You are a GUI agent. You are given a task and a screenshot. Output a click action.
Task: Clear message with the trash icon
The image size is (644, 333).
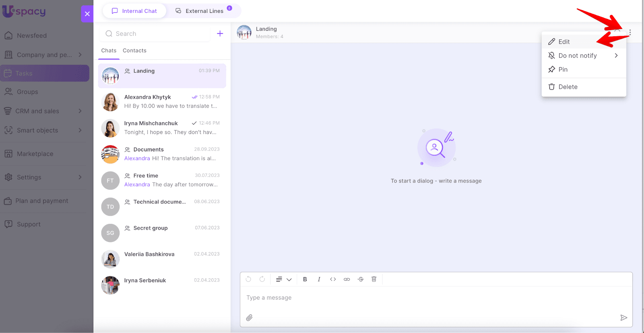point(374,279)
